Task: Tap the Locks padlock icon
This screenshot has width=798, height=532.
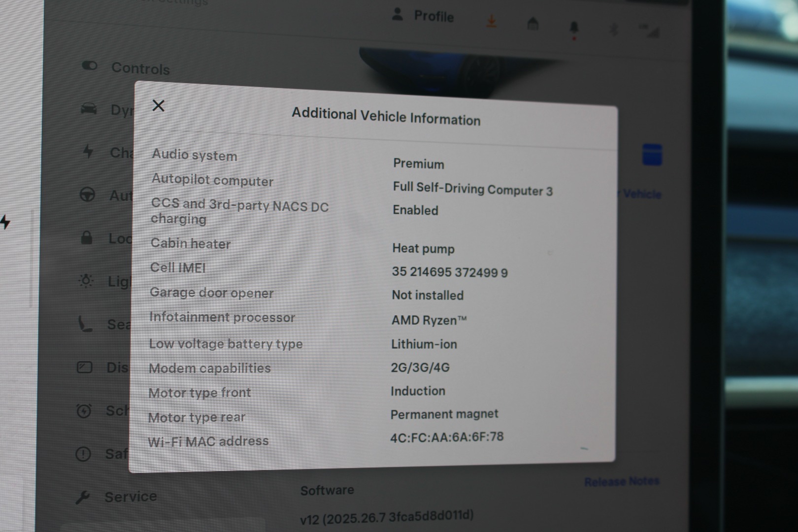Action: (87, 238)
